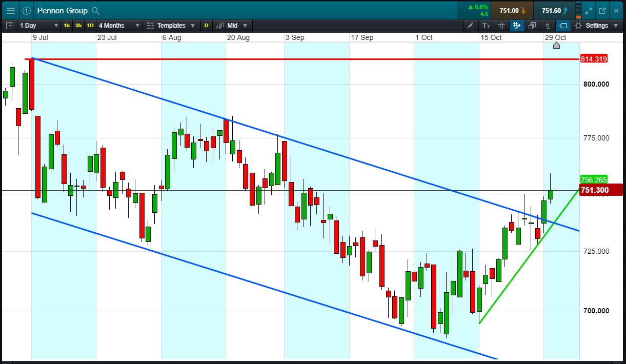This screenshot has width=626, height=364.
Task: Select the text annotation tool
Action: click(x=486, y=26)
